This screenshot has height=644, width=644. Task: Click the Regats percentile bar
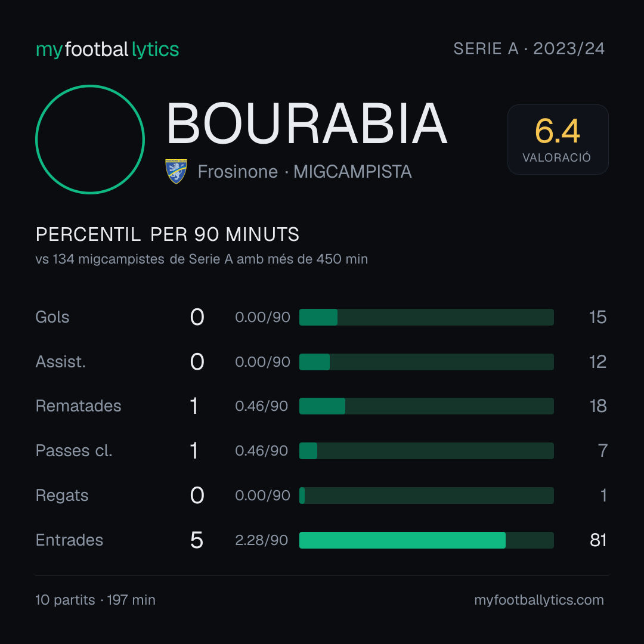coord(426,496)
